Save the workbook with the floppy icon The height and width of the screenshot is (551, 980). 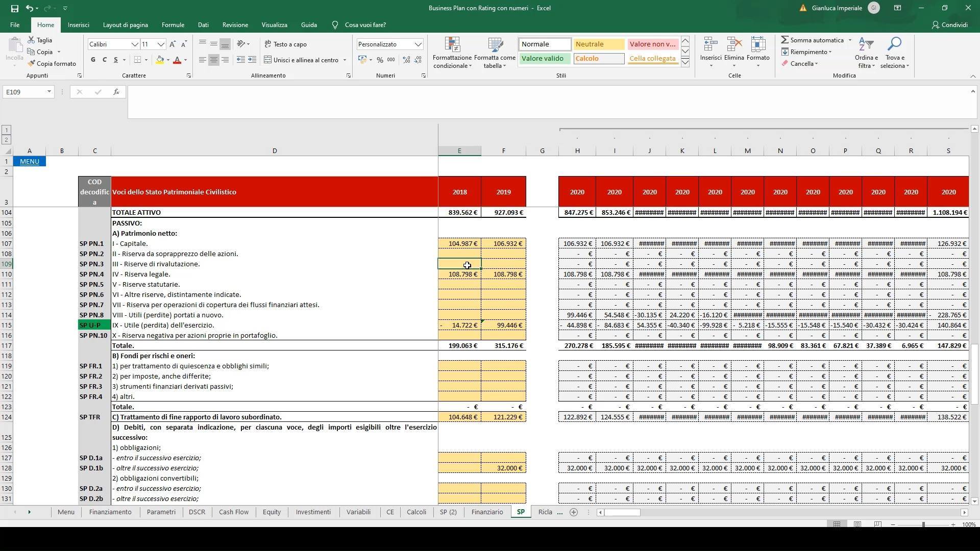tap(14, 8)
